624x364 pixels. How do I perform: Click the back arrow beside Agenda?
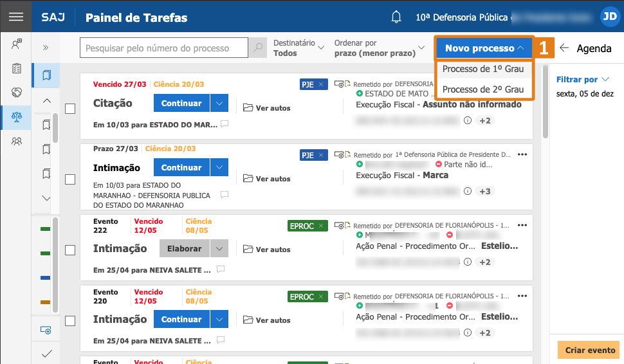(564, 48)
